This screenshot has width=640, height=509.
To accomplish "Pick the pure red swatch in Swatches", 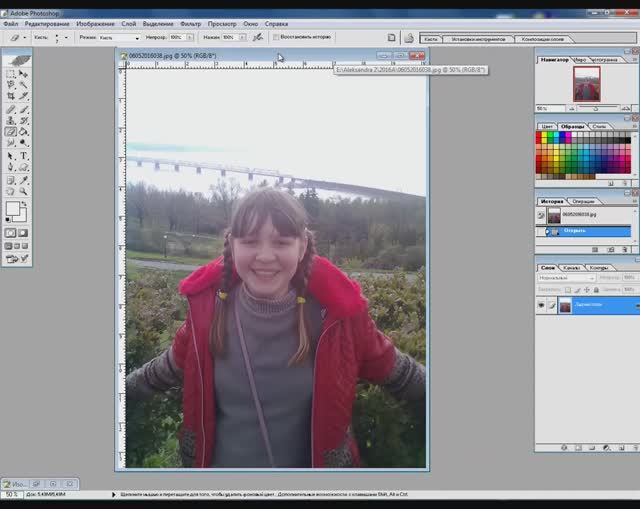I will coord(538,134).
